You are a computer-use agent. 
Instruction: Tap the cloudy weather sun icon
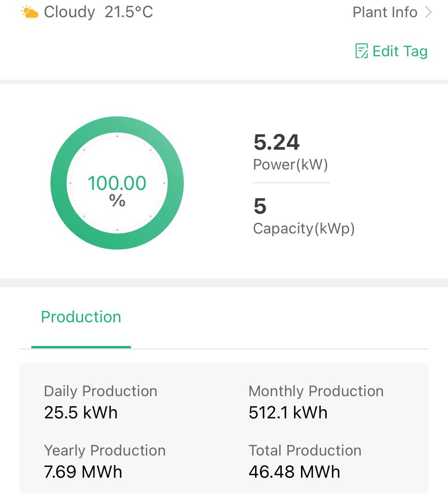(30, 12)
